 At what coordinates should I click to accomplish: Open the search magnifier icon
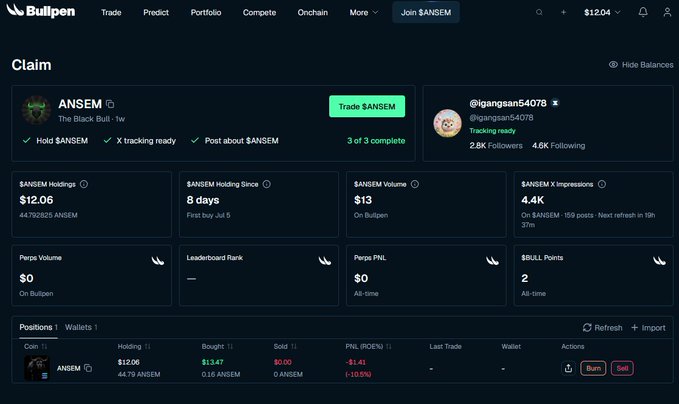point(539,13)
